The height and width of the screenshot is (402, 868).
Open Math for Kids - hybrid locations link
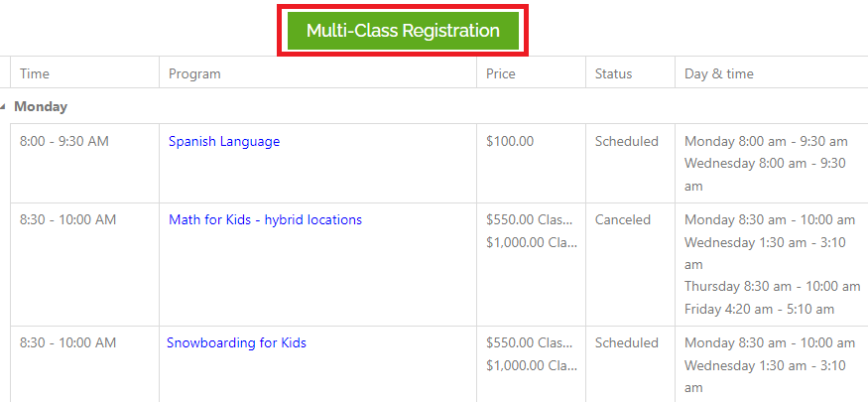(x=265, y=219)
